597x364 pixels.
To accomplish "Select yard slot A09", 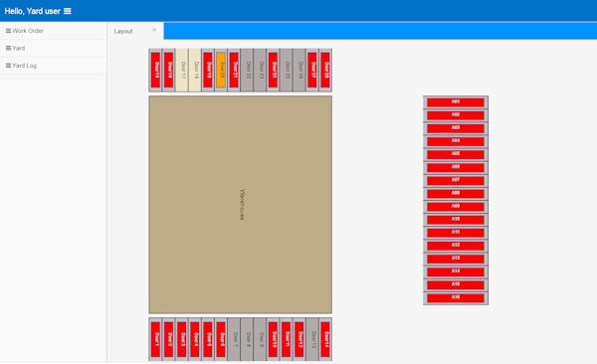I will click(x=456, y=207).
